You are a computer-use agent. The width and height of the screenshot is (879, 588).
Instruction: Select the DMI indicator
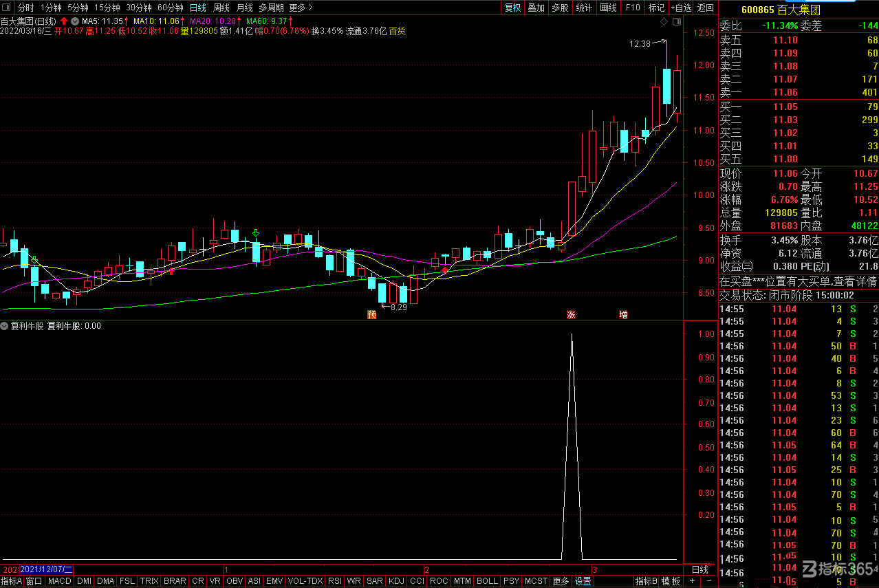pyautogui.click(x=84, y=581)
